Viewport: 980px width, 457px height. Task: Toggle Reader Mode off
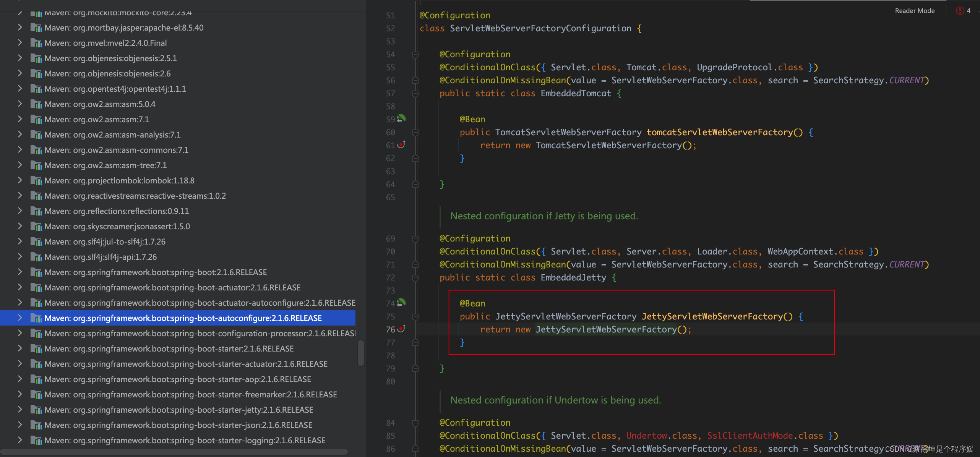[x=914, y=10]
